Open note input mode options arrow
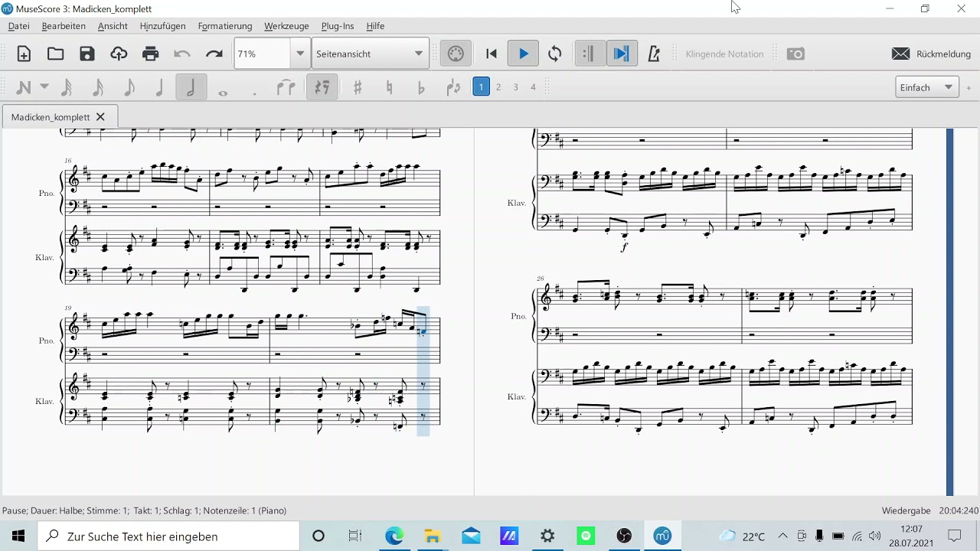Image resolution: width=980 pixels, height=551 pixels. (x=44, y=87)
